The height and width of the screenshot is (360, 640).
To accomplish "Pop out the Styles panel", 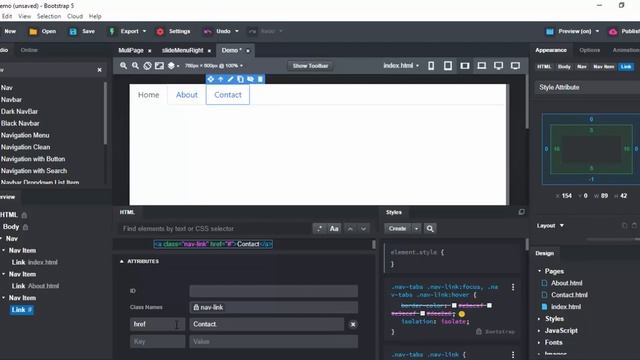I will click(522, 212).
